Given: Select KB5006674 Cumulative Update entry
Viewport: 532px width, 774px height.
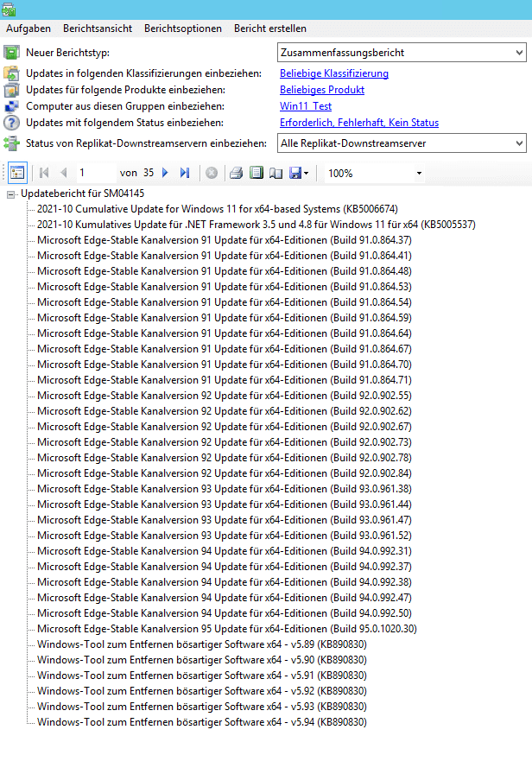Looking at the screenshot, I should point(217,209).
